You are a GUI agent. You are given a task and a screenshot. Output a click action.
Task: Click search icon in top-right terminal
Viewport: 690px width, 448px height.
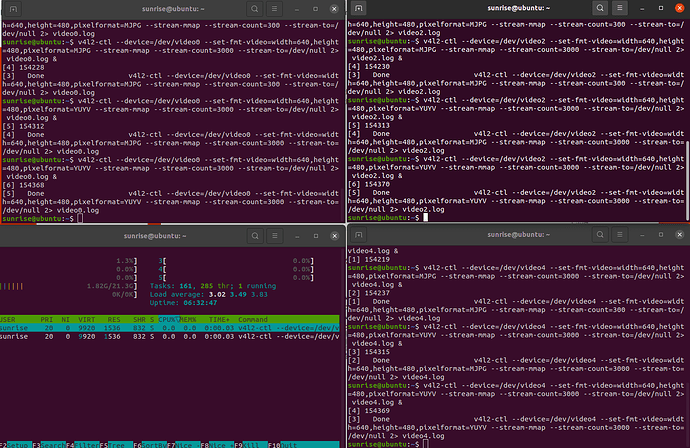click(x=600, y=8)
